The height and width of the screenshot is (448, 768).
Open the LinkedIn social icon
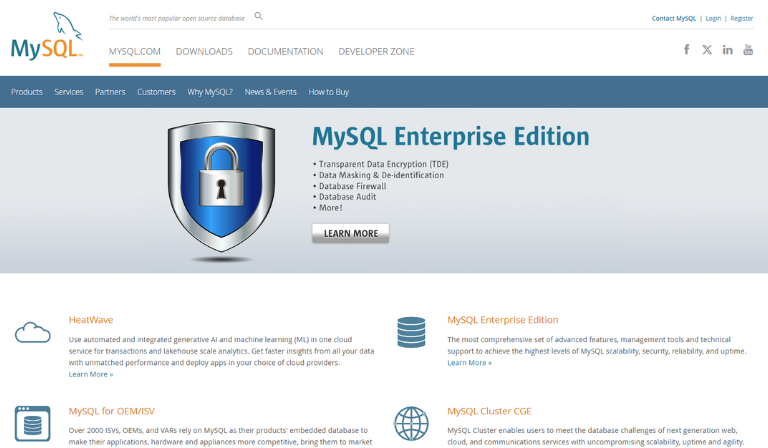[727, 49]
